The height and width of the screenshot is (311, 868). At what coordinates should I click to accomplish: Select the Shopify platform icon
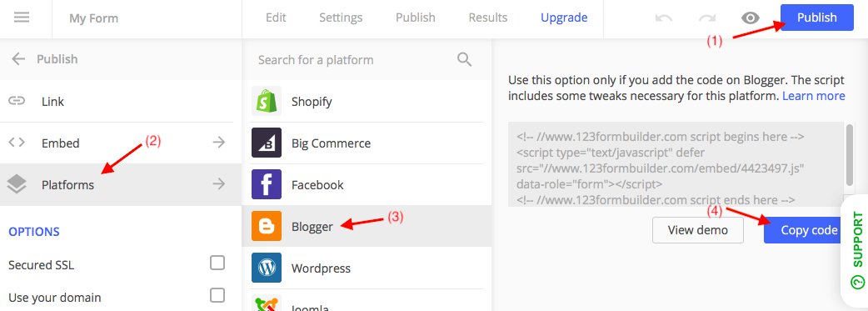click(267, 102)
